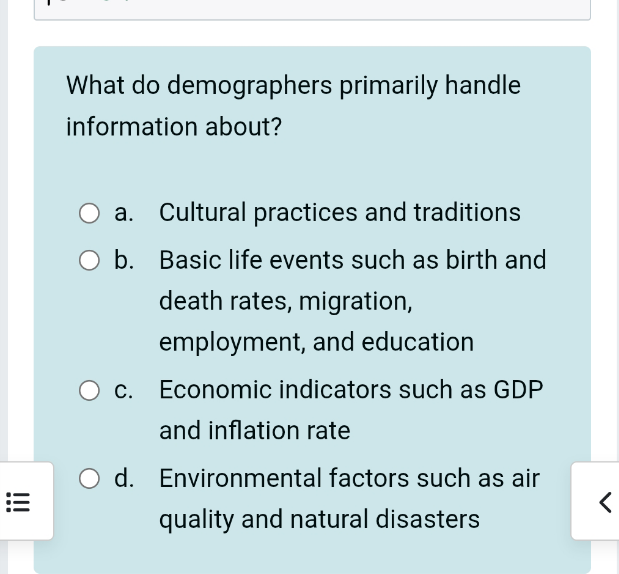Select radio button for option b
Image resolution: width=619 pixels, height=574 pixels.
point(89,261)
